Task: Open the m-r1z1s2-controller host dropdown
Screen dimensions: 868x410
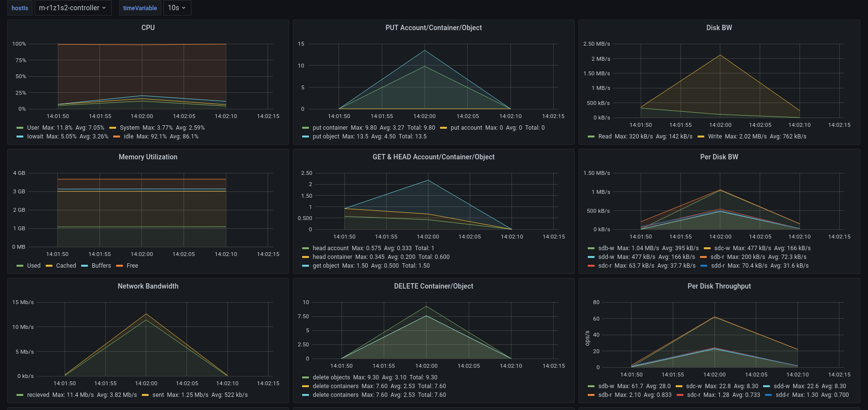Action: pyautogui.click(x=73, y=8)
